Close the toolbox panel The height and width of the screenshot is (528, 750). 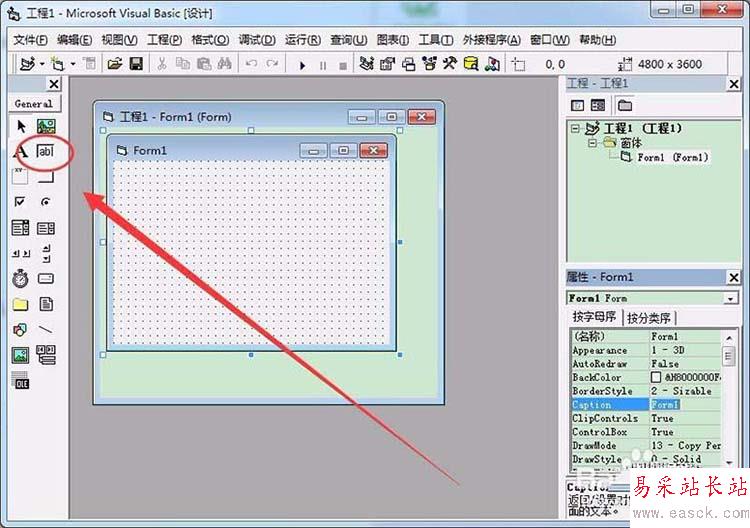pyautogui.click(x=54, y=84)
